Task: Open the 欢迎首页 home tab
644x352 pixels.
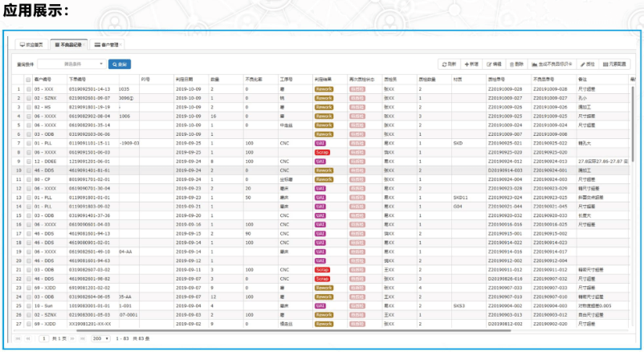Action: pyautogui.click(x=31, y=44)
